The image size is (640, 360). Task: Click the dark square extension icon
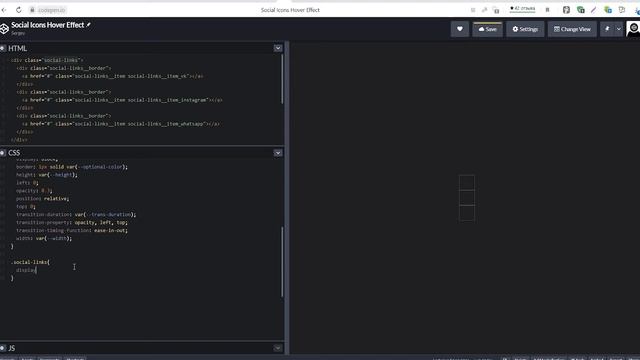coord(566,10)
